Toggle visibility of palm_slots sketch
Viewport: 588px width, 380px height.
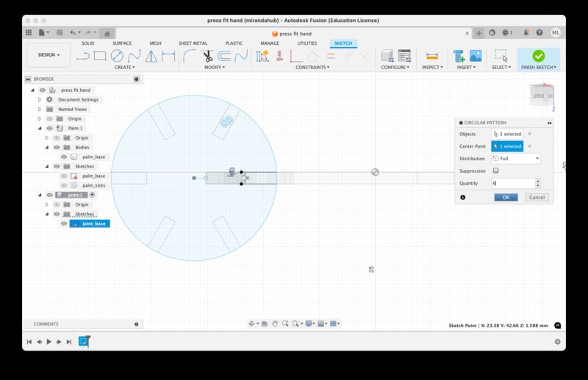[x=64, y=185]
